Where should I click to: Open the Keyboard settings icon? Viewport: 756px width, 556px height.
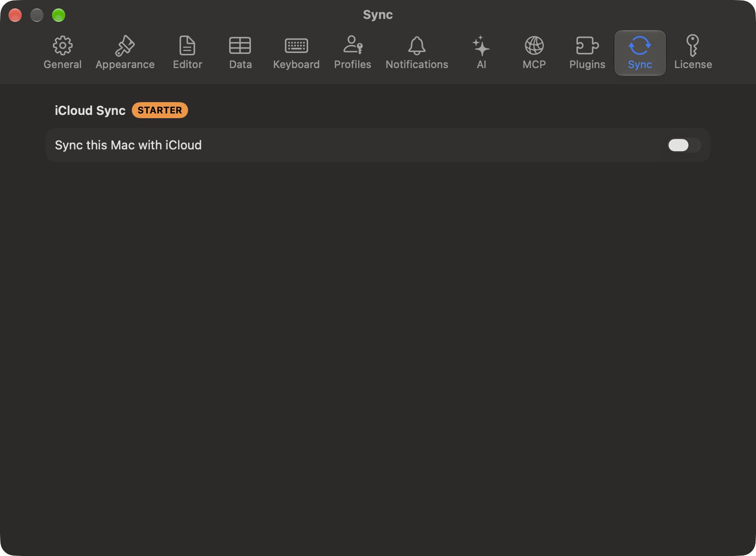[x=296, y=46]
